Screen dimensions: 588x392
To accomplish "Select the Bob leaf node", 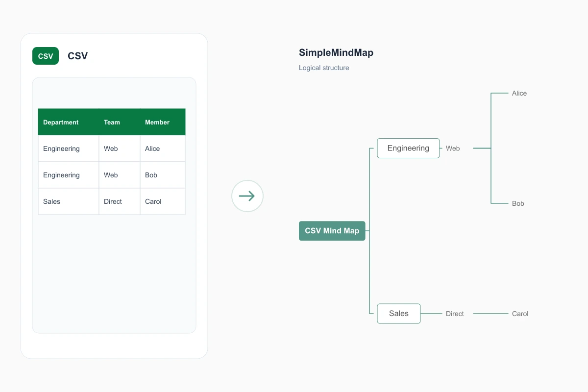I will (x=518, y=203).
